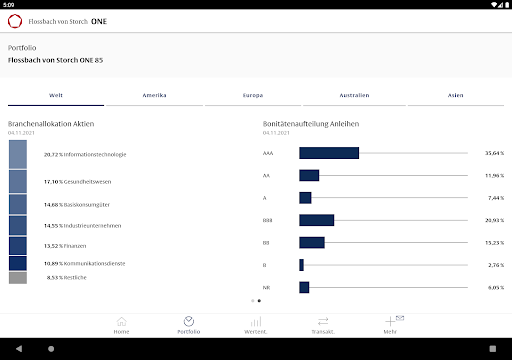The width and height of the screenshot is (512, 360).
Task: Open the Home navigation icon
Action: pos(121,321)
